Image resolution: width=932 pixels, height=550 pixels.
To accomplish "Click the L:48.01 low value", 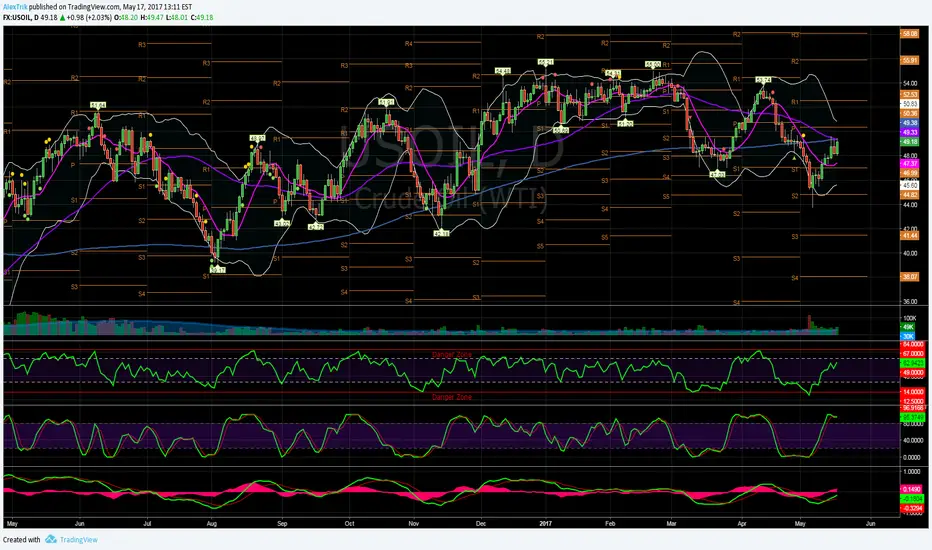I will click(177, 17).
